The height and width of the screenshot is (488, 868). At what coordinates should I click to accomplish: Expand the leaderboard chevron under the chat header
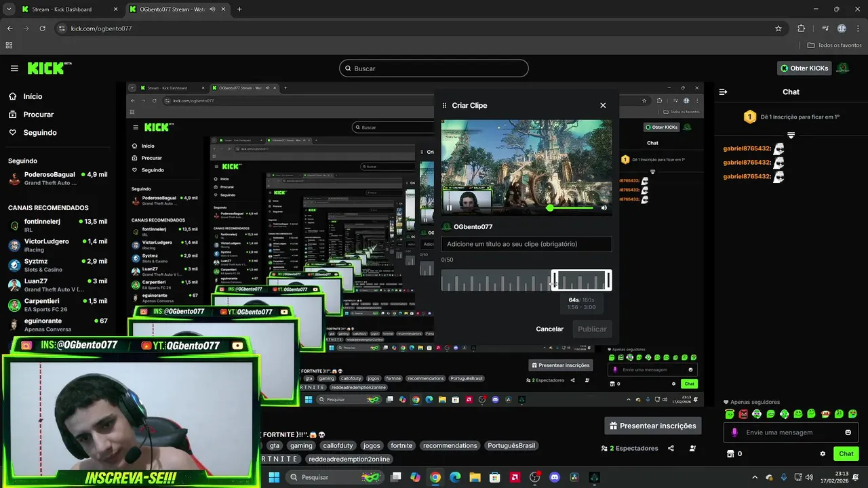[x=791, y=136]
